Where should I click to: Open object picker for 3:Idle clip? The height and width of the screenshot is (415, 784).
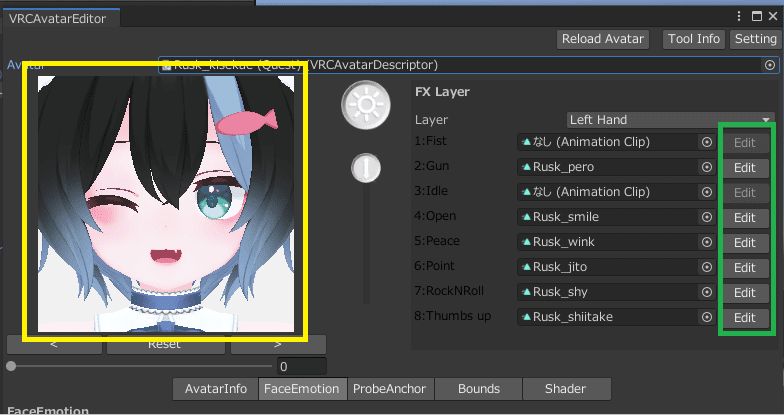(706, 192)
